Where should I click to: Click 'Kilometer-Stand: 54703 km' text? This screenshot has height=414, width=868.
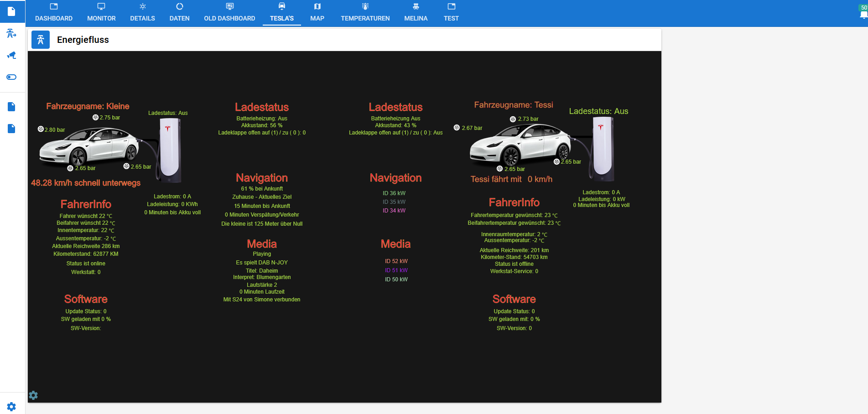tap(514, 257)
